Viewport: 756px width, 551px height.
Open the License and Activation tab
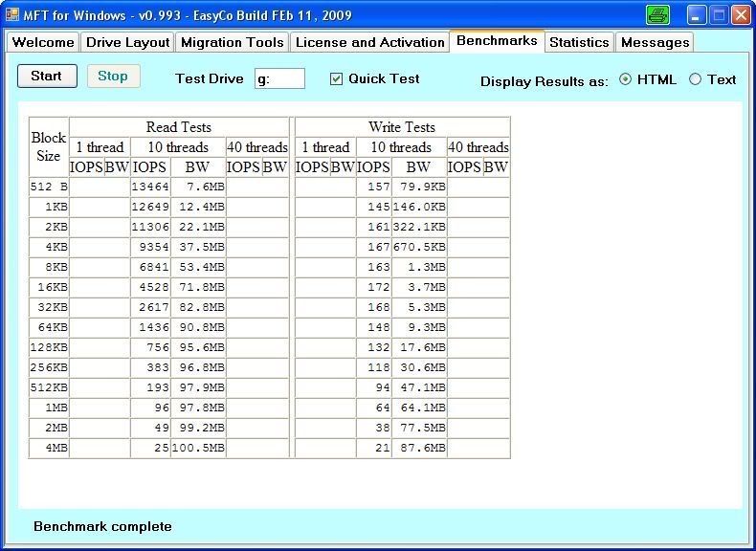point(369,42)
